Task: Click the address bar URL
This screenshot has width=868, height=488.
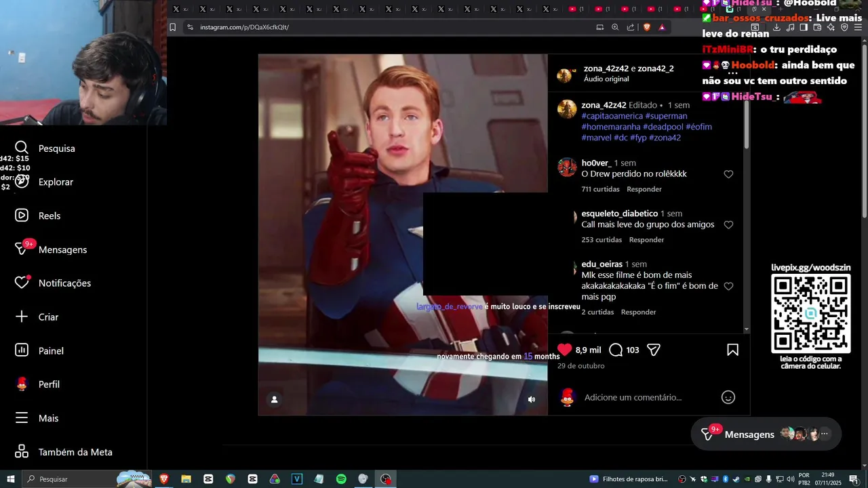Action: point(244,27)
